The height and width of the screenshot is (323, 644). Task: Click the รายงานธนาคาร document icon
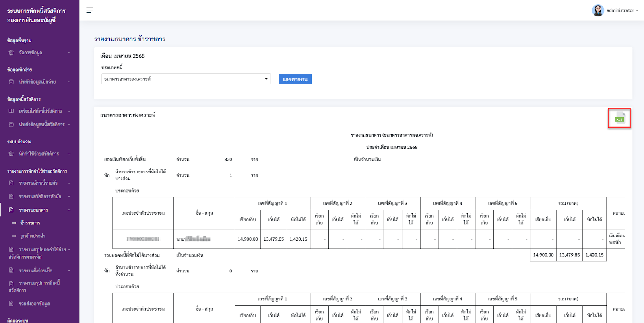tap(11, 210)
